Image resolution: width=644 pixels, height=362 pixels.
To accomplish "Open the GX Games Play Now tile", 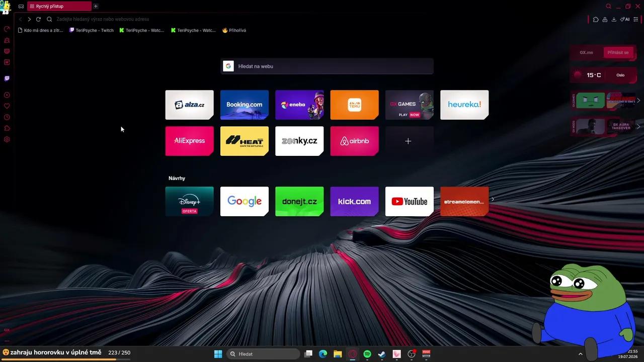I will point(410,105).
